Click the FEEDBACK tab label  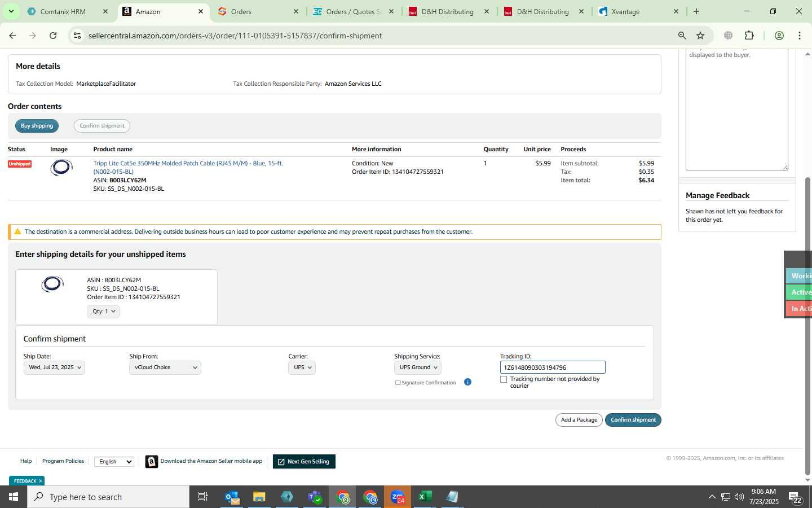(25, 481)
